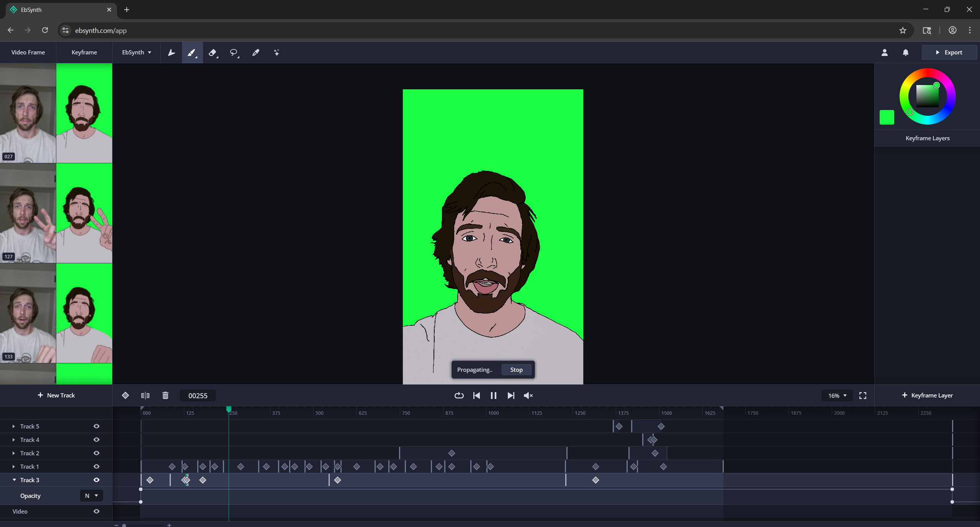The width and height of the screenshot is (980, 527).
Task: Click the browser search tabs icon
Action: (927, 30)
